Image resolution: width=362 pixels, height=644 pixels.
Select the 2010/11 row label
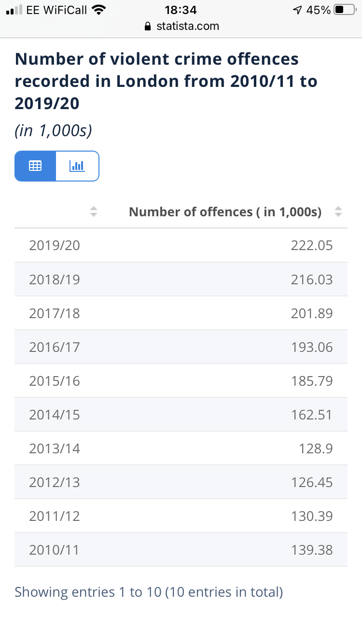(54, 550)
